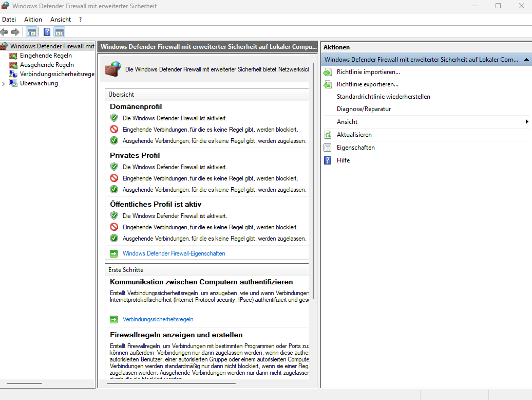Click the Hilfe question-mark icon in Aktionen
532x400 pixels.
coord(328,160)
